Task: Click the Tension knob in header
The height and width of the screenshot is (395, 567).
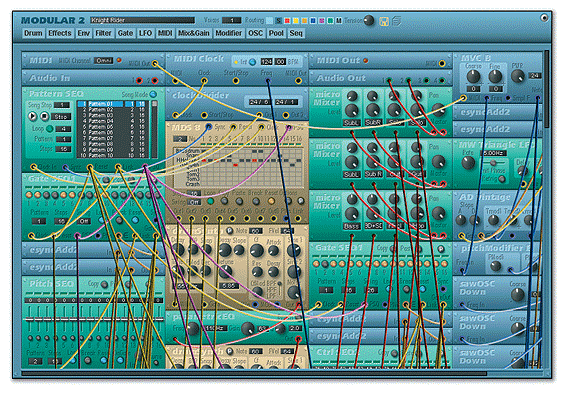Action: click(369, 20)
